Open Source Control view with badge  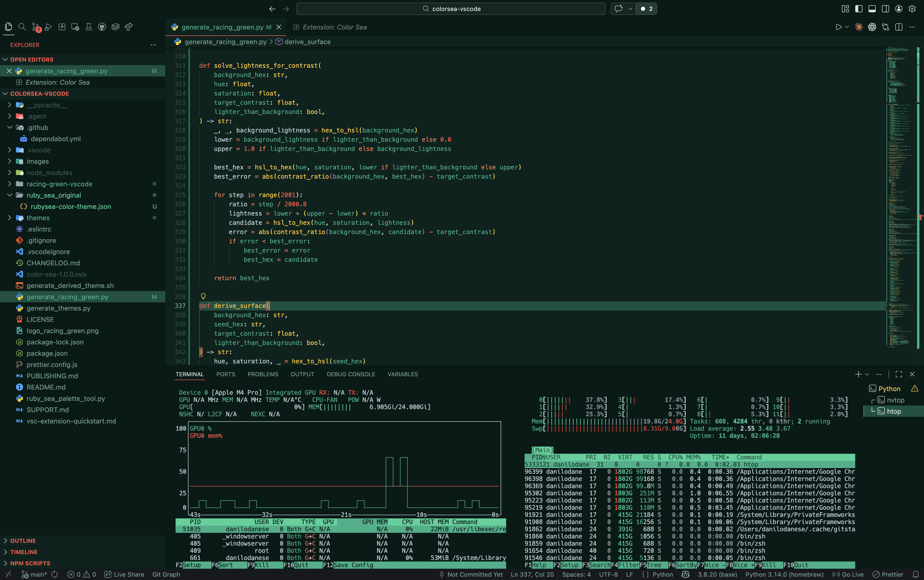point(35,27)
